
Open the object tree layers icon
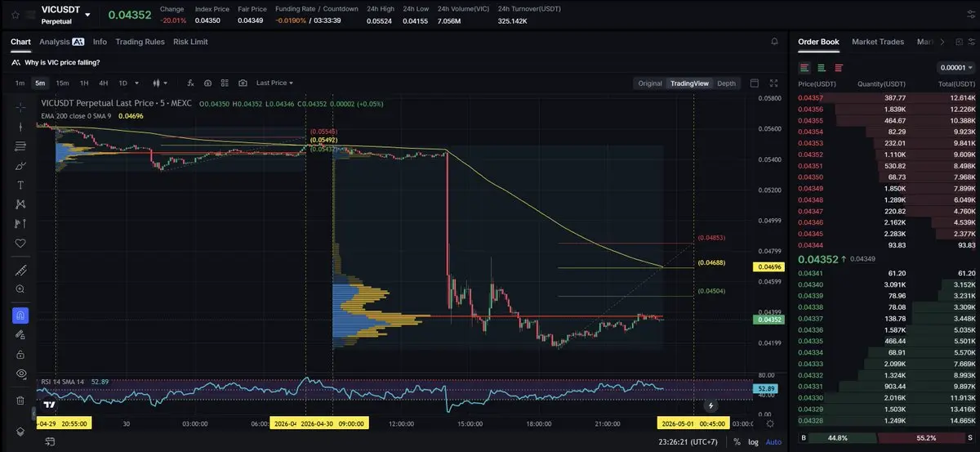[20, 432]
